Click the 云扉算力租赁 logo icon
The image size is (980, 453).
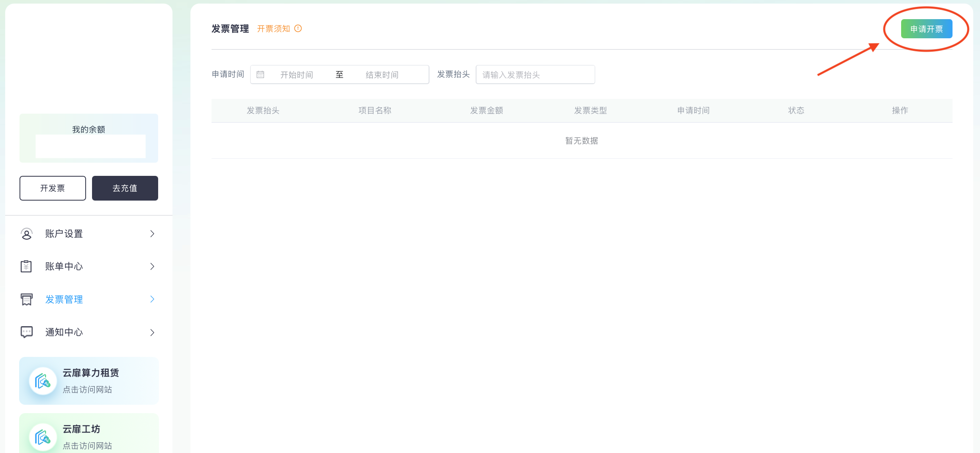pyautogui.click(x=43, y=381)
